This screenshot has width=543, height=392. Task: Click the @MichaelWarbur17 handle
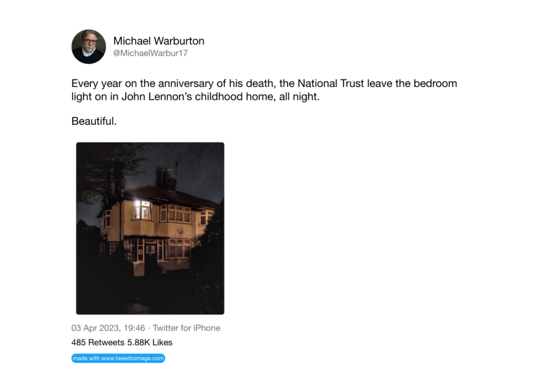coord(151,54)
